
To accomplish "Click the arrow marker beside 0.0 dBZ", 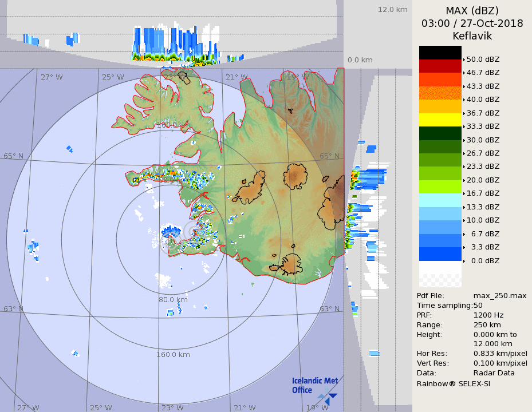I will pos(464,261).
